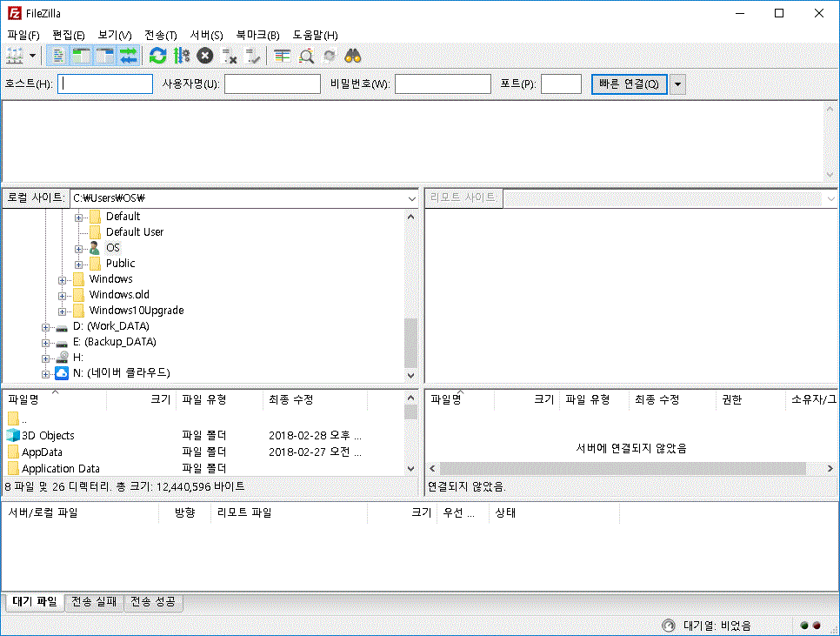Select the Default User tree folder
The image size is (840, 636).
[x=135, y=232]
